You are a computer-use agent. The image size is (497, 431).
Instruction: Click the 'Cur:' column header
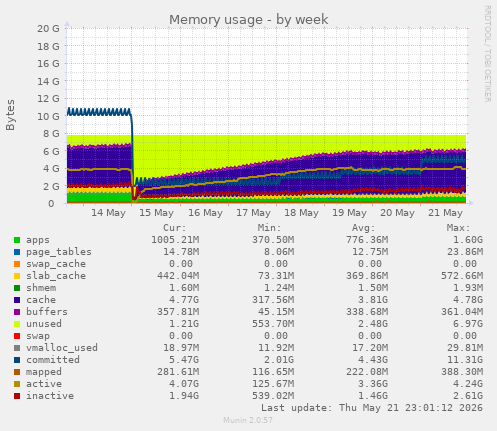tap(175, 228)
